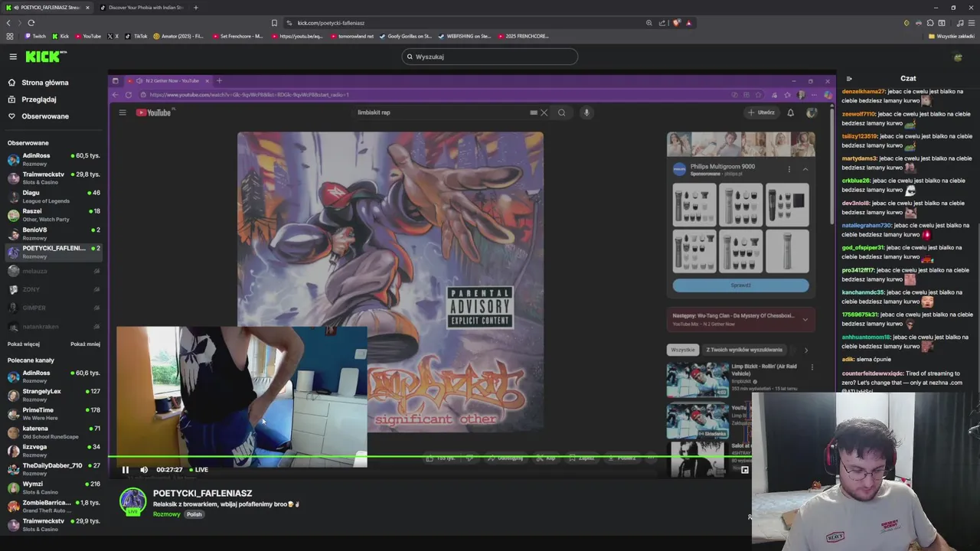Click the Wyszukaj search field

click(x=490, y=57)
